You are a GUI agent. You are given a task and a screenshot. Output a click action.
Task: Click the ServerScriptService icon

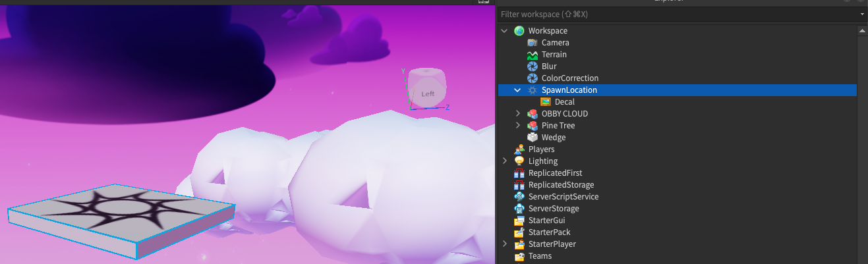[519, 197]
